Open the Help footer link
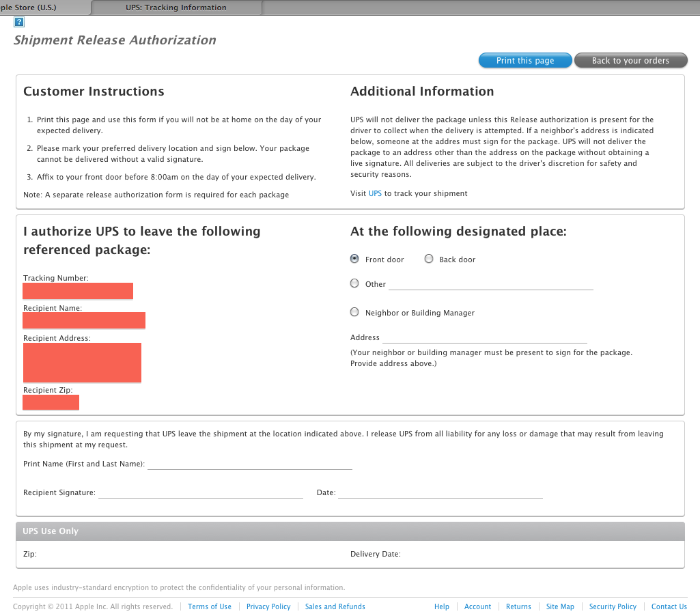Viewport: 700px width, 616px height. pos(442,606)
